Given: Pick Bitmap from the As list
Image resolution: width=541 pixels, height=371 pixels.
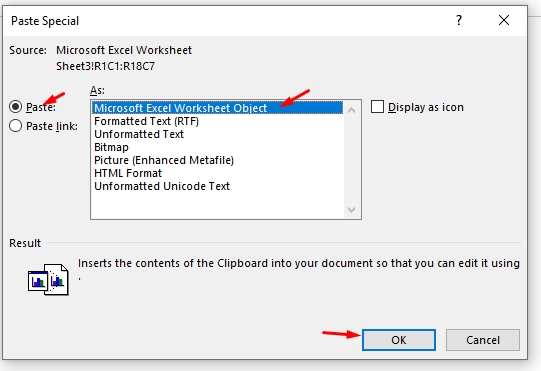Looking at the screenshot, I should click(x=111, y=147).
